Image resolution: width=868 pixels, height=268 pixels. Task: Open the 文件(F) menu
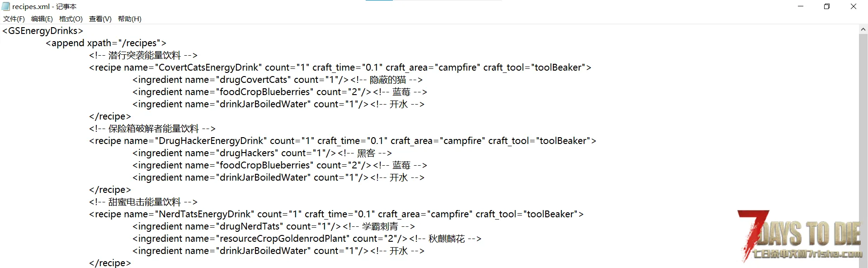coord(14,19)
